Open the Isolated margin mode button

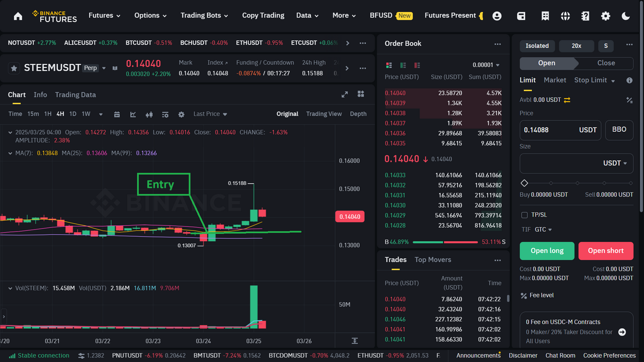click(537, 46)
